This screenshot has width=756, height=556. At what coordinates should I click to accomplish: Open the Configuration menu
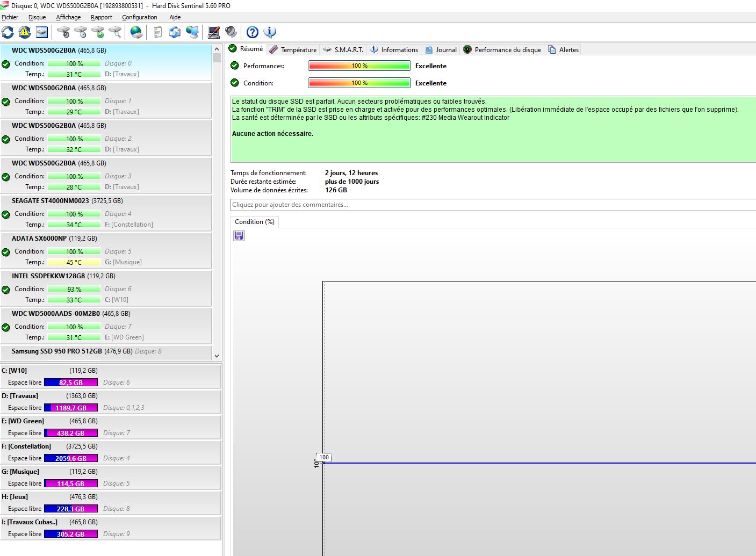click(140, 17)
